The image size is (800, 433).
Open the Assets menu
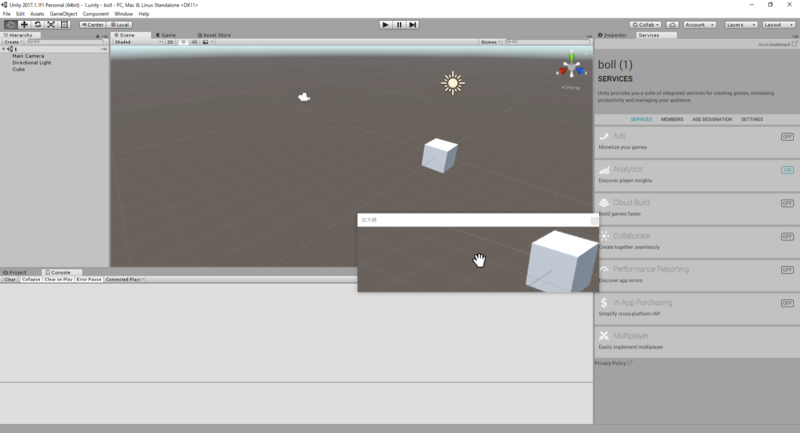pyautogui.click(x=37, y=14)
